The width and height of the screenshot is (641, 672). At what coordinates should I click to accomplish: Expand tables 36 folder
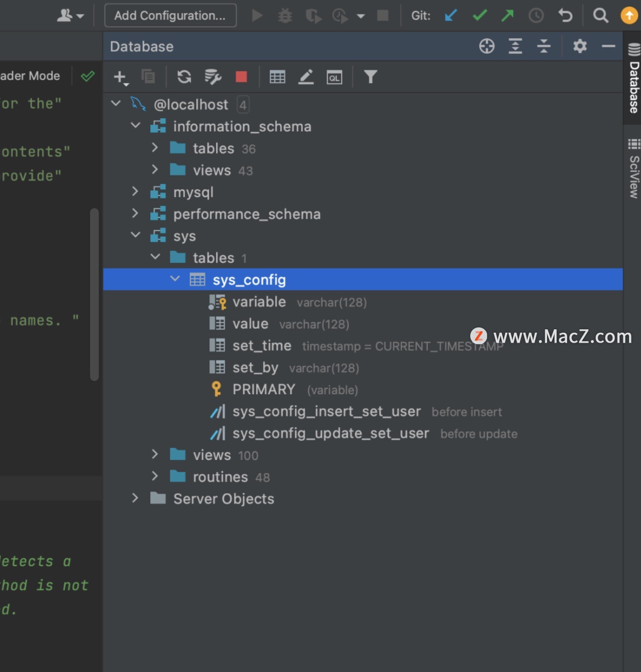click(x=155, y=147)
